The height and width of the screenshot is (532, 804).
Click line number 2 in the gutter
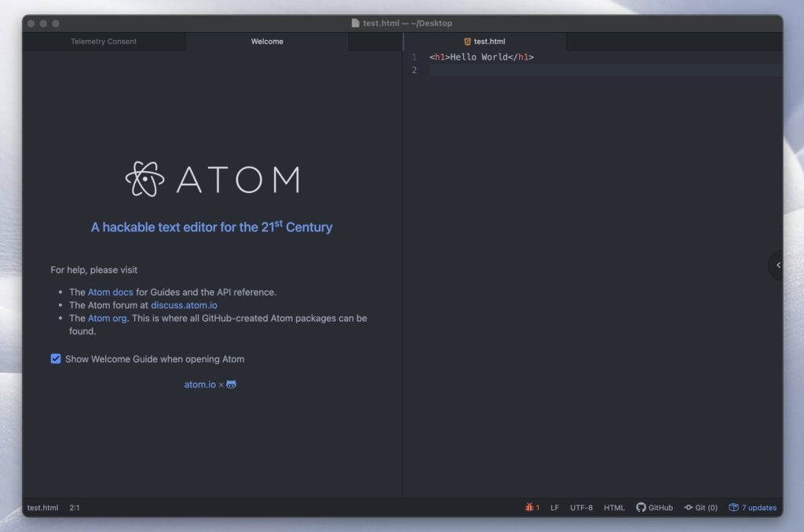tap(415, 70)
